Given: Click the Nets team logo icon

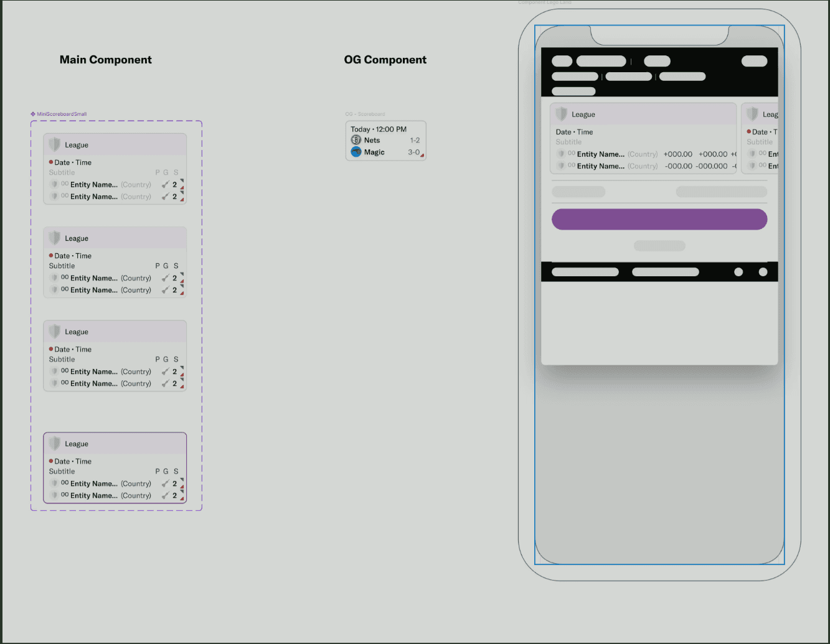Looking at the screenshot, I should pyautogui.click(x=356, y=140).
